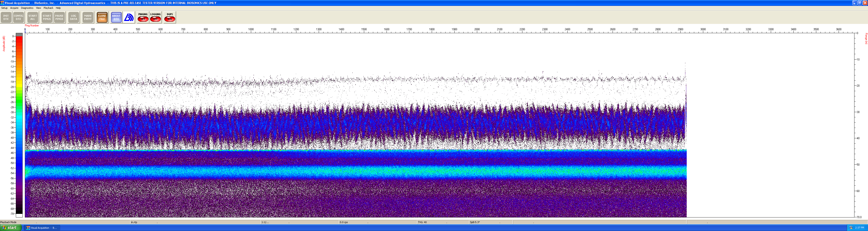The height and width of the screenshot is (231, 868).
Task: Click the PAUSE PINGS button
Action: pyautogui.click(x=59, y=18)
